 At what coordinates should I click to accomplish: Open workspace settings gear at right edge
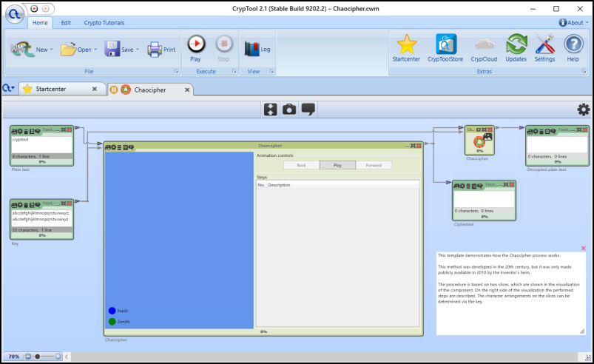[584, 109]
